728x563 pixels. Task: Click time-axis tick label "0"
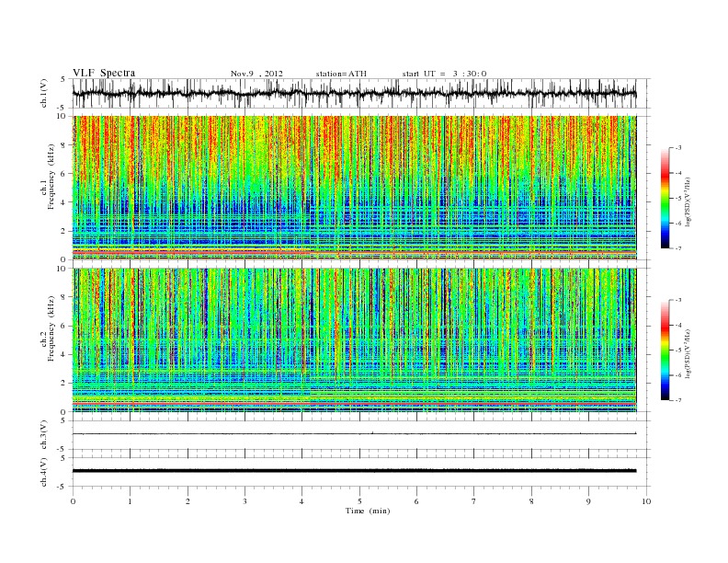pos(73,501)
